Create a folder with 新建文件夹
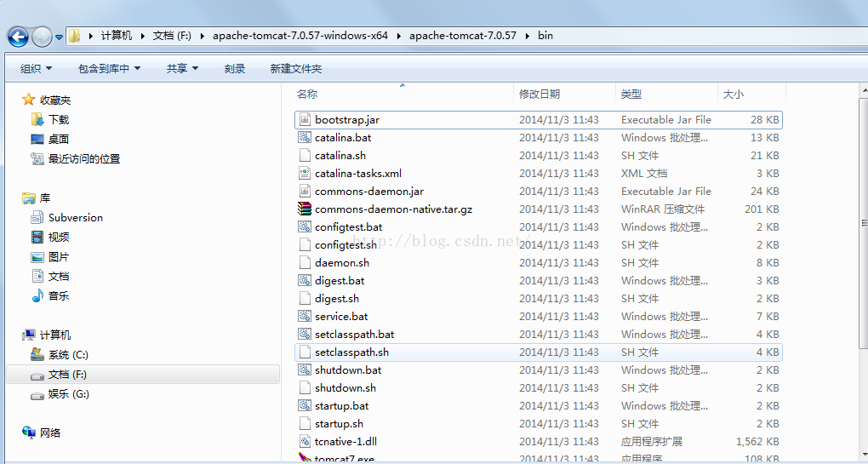The width and height of the screenshot is (868, 464). (x=295, y=69)
